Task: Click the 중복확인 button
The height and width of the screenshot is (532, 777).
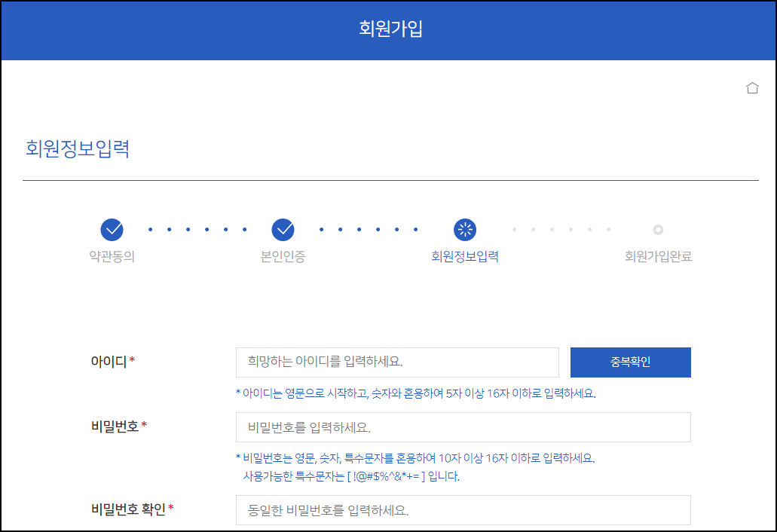Action: point(630,362)
